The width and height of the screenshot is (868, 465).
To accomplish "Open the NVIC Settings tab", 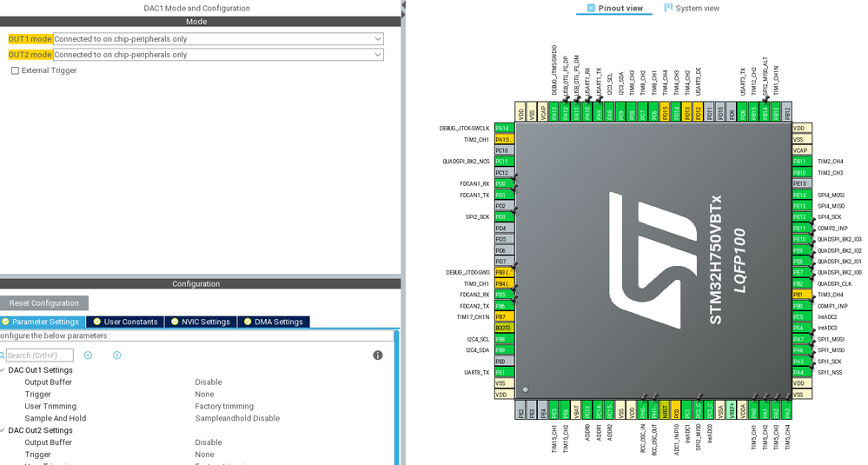I will tap(201, 322).
